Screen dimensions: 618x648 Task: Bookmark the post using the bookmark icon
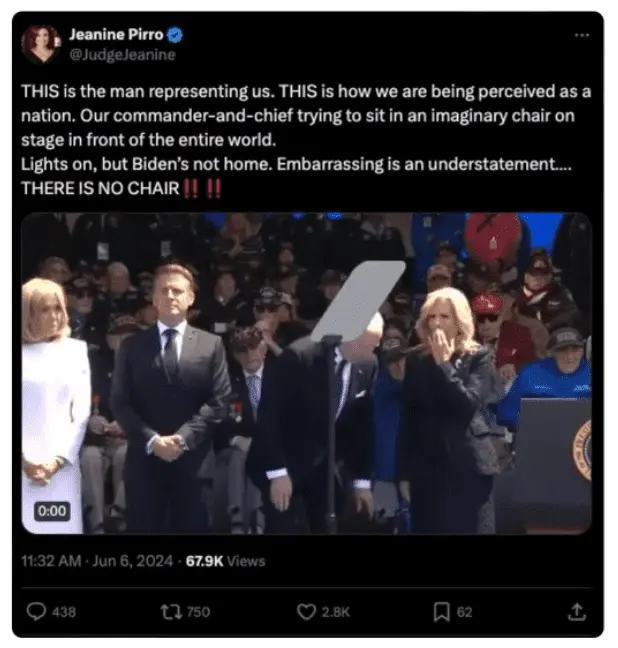pos(441,612)
